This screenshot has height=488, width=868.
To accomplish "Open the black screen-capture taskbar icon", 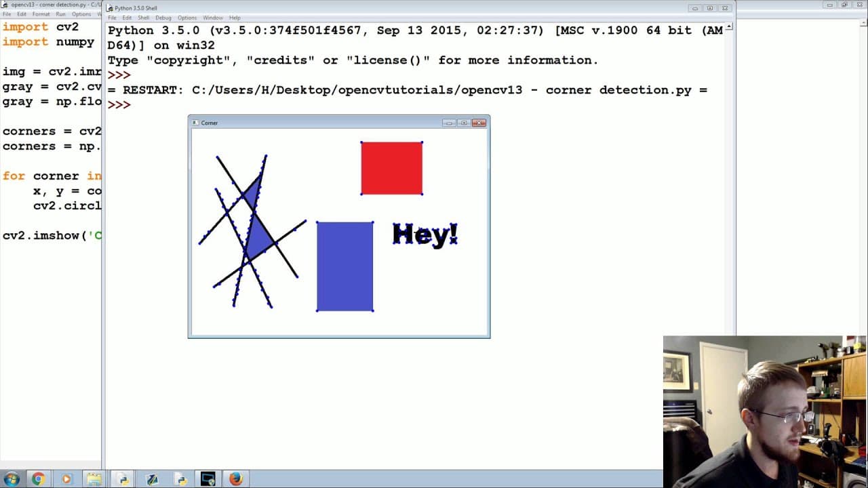I will pyautogui.click(x=208, y=479).
